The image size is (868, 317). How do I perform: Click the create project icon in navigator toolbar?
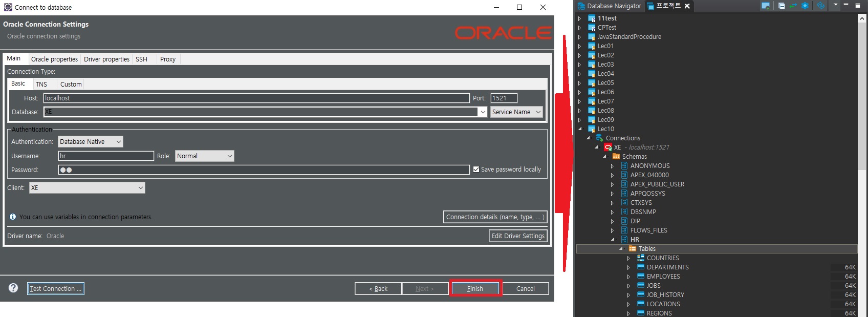click(766, 6)
